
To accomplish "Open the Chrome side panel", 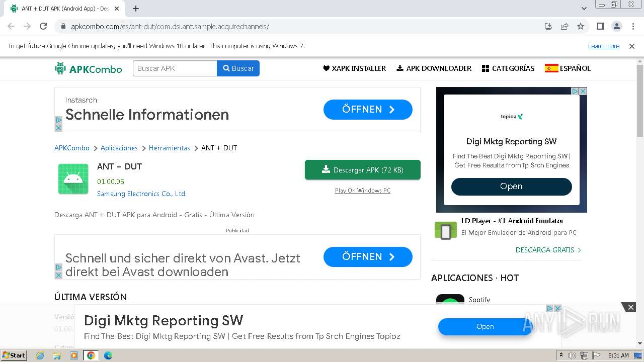I will click(x=601, y=26).
